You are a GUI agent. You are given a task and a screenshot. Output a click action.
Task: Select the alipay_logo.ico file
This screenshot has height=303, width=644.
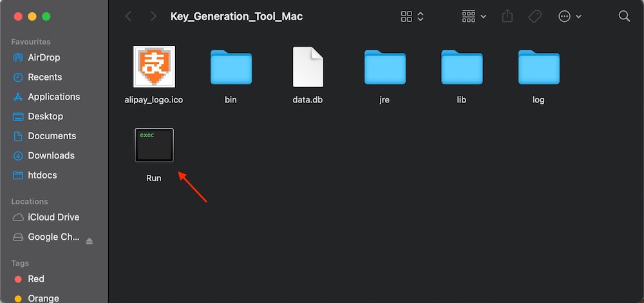click(x=154, y=67)
